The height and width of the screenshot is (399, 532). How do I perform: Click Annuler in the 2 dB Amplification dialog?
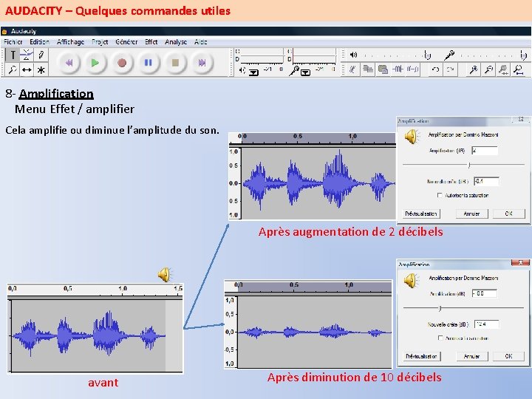coord(471,214)
